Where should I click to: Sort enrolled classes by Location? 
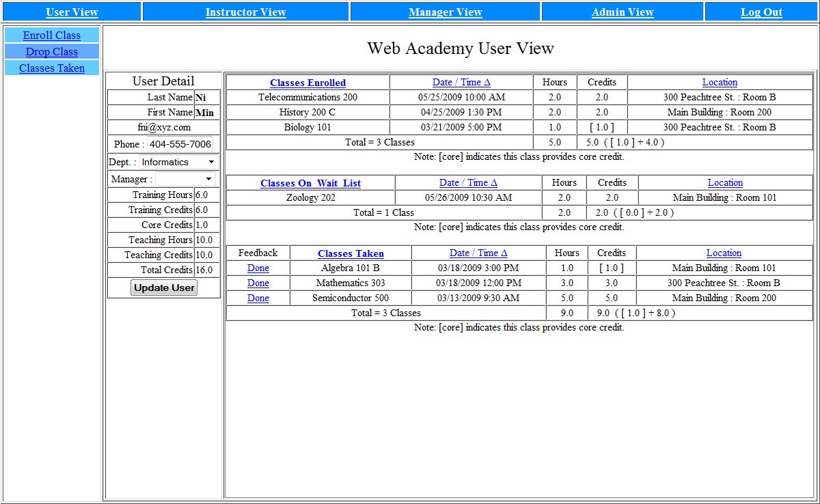(x=720, y=83)
